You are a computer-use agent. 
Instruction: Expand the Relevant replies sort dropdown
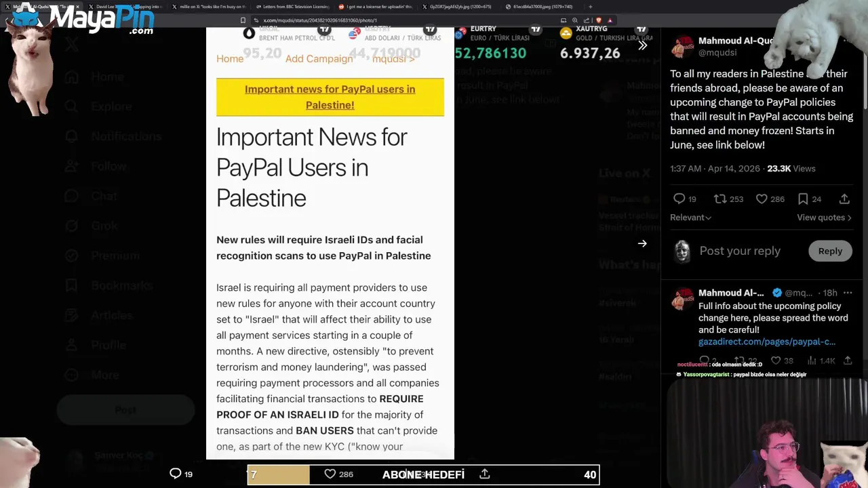[x=690, y=218]
